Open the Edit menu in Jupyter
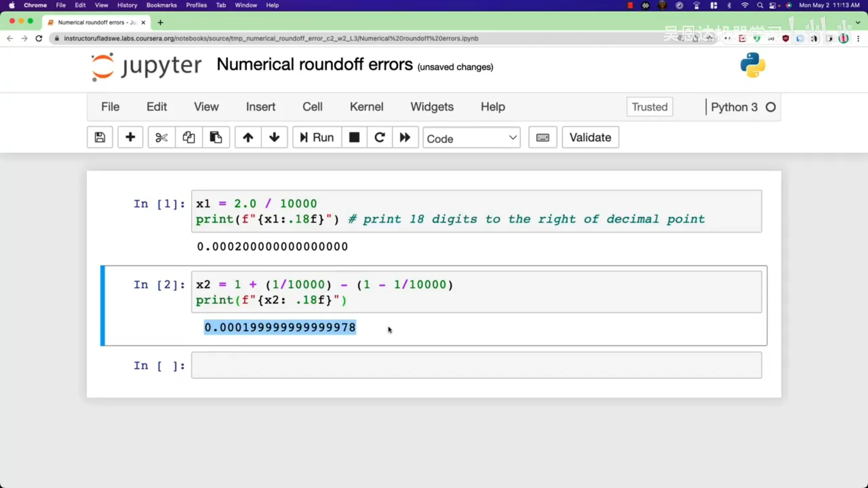 coord(156,107)
